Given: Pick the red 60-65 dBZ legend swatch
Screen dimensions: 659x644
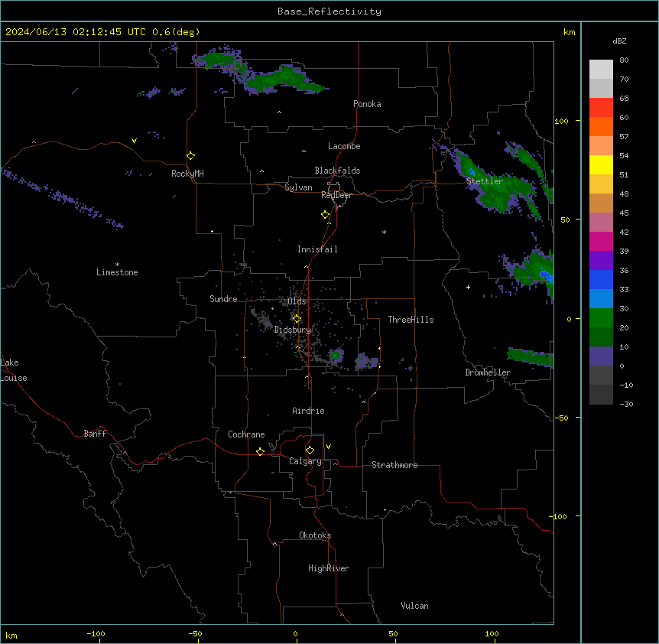Looking at the screenshot, I should click(601, 107).
